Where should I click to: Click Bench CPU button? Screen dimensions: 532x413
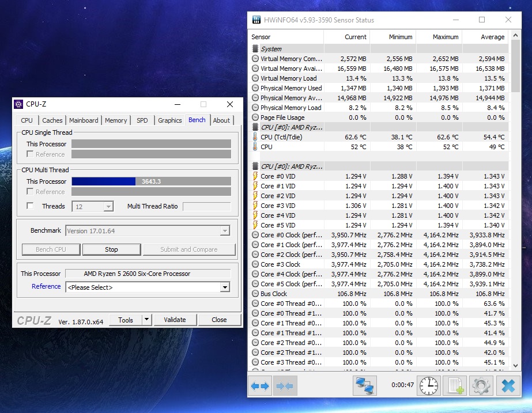click(x=51, y=249)
